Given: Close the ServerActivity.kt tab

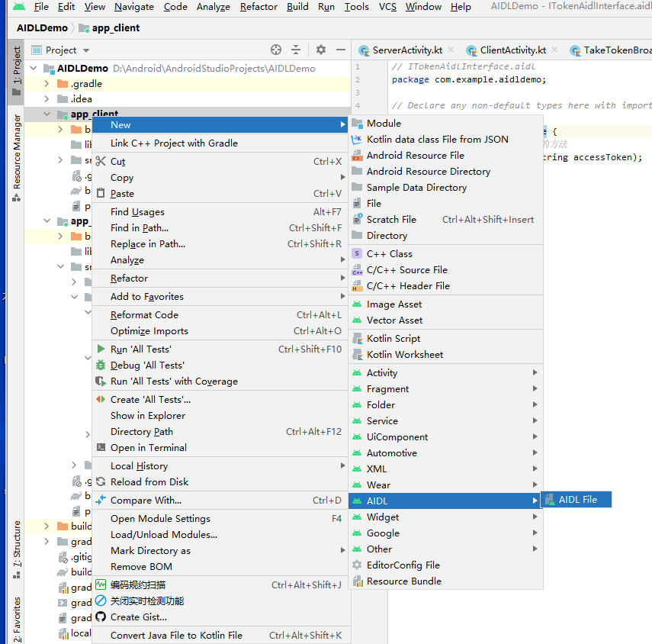Looking at the screenshot, I should pyautogui.click(x=451, y=50).
